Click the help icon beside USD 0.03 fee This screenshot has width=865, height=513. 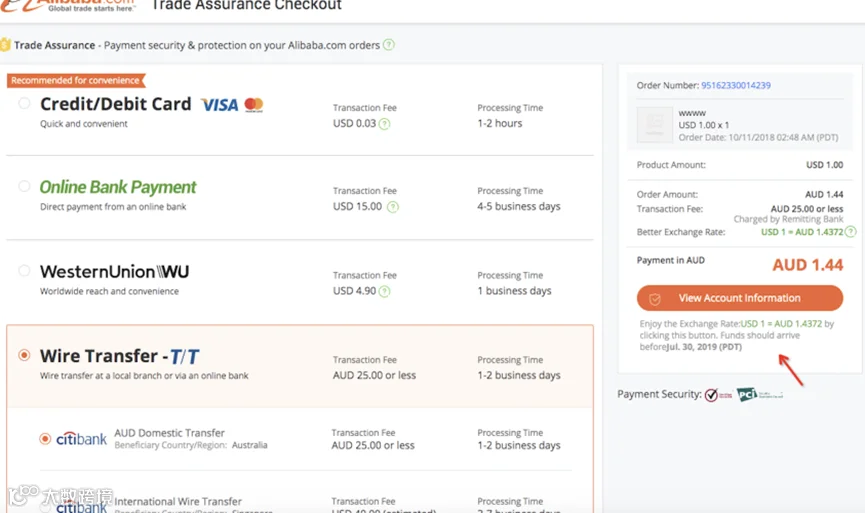pyautogui.click(x=385, y=124)
